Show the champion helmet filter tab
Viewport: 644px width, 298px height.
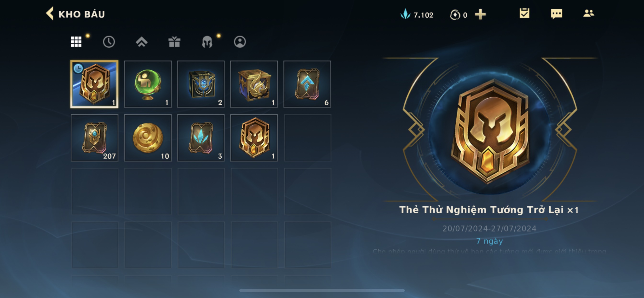click(207, 42)
